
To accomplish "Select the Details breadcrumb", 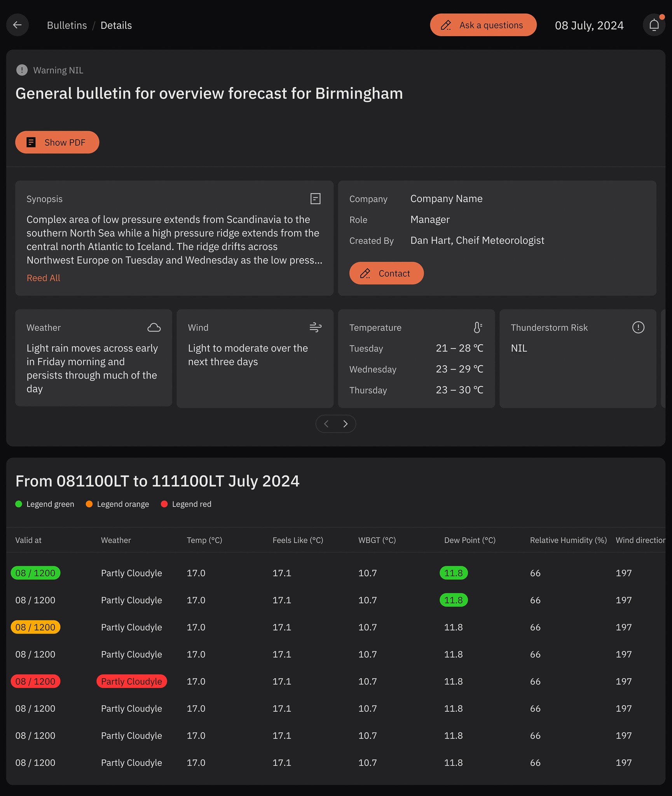I will coord(116,26).
